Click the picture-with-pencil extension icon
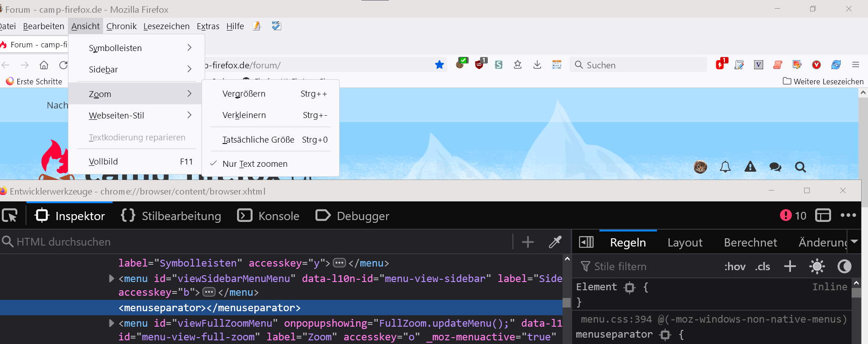 click(797, 65)
